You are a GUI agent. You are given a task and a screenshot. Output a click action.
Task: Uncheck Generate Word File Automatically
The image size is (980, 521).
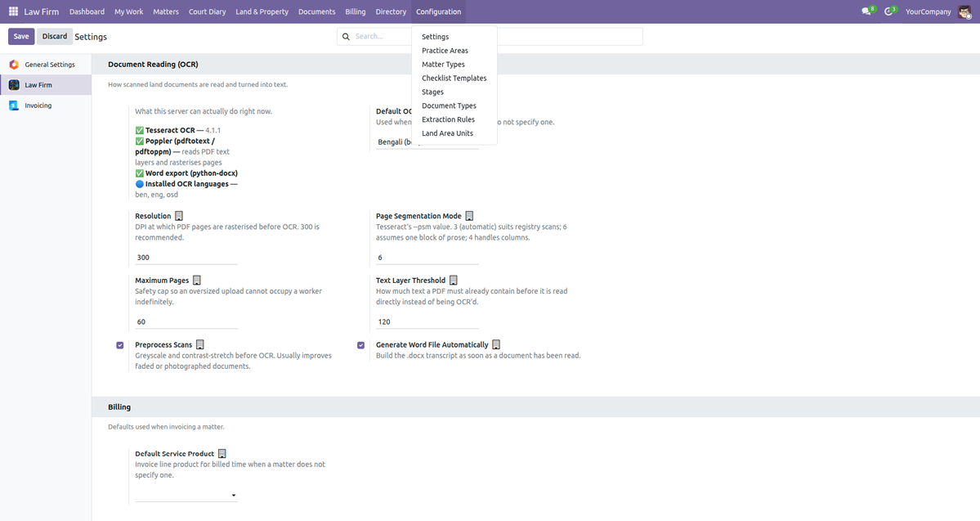[360, 345]
